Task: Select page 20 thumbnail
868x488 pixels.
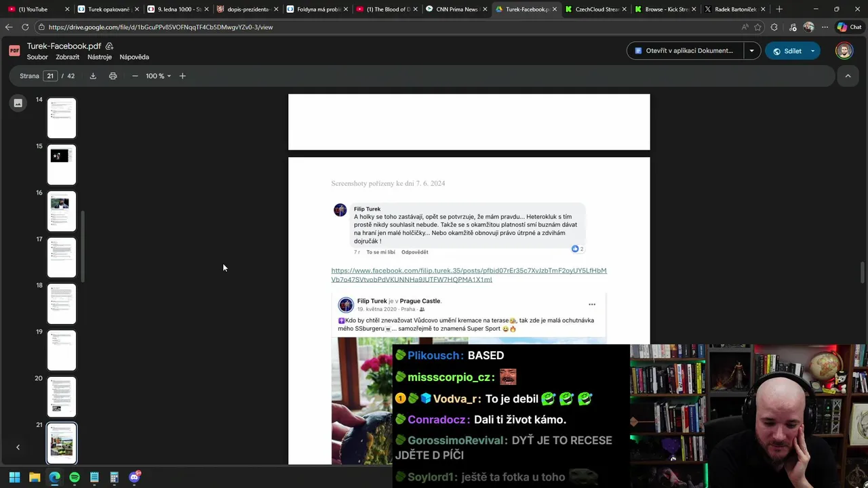Action: pyautogui.click(x=62, y=396)
